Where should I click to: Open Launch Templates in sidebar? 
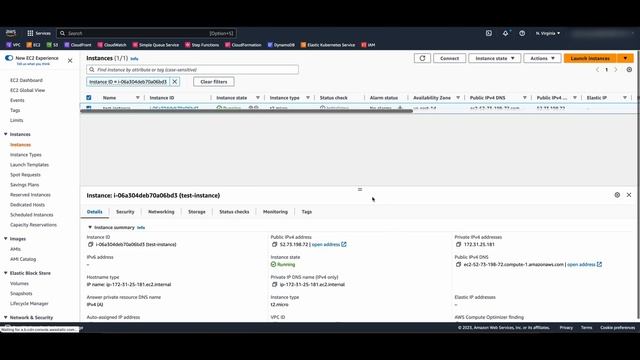[x=29, y=165]
